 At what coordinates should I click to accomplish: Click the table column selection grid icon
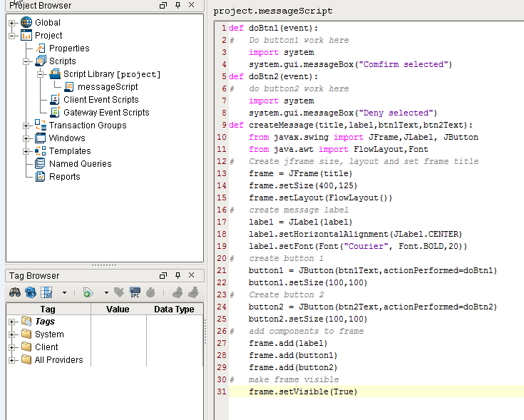tap(46, 292)
